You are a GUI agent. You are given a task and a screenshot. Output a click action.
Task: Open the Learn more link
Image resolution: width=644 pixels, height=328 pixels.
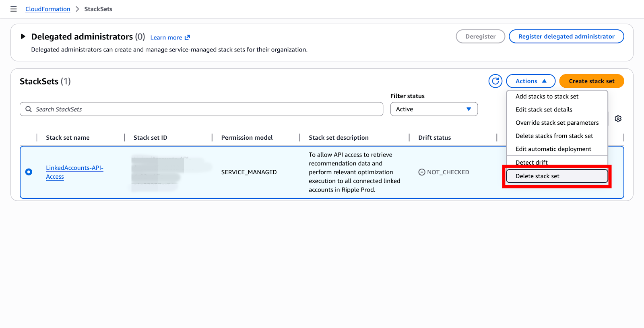[x=170, y=37]
